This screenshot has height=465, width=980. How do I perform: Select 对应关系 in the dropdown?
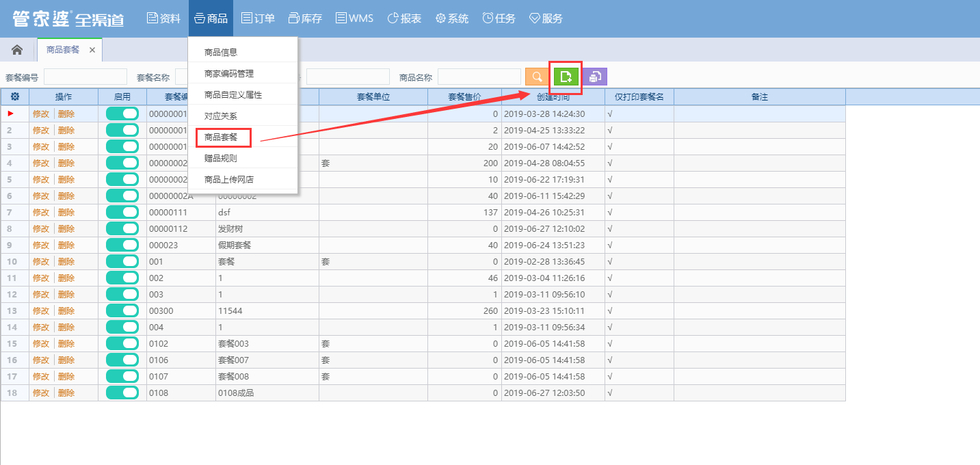tap(243, 116)
